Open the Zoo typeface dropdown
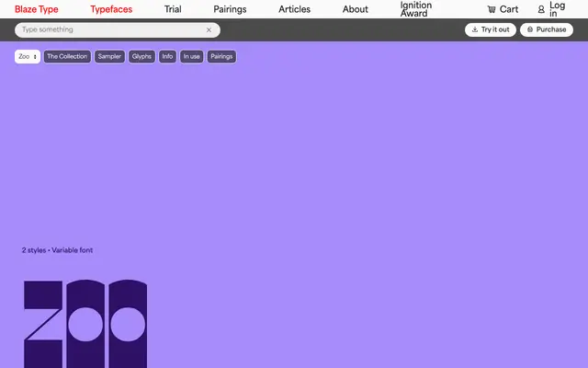The width and height of the screenshot is (588, 368). pos(28,57)
